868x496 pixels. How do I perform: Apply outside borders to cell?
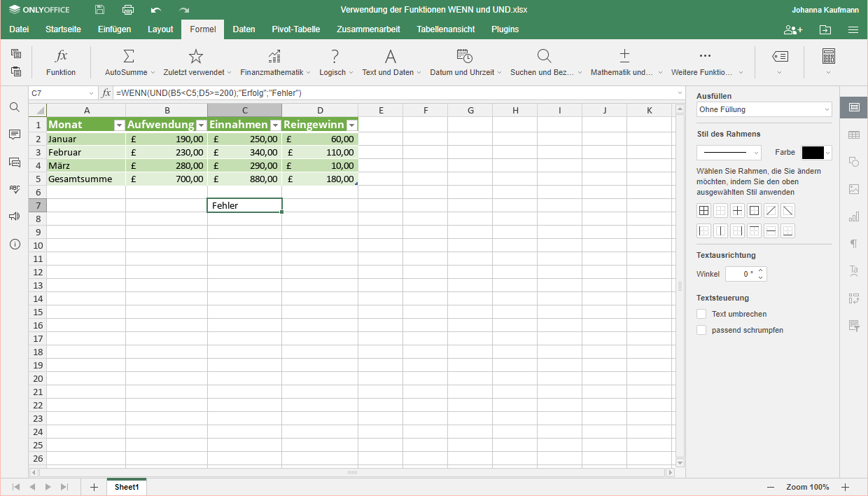[x=755, y=210]
